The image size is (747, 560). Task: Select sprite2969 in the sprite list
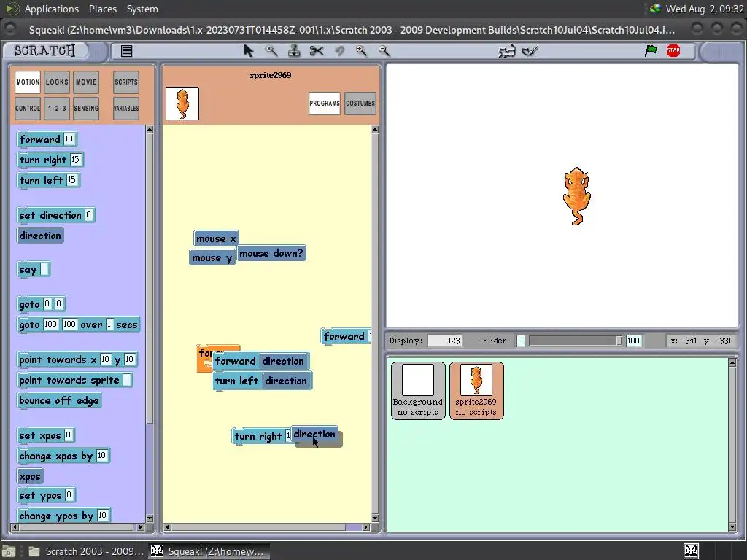(x=476, y=391)
